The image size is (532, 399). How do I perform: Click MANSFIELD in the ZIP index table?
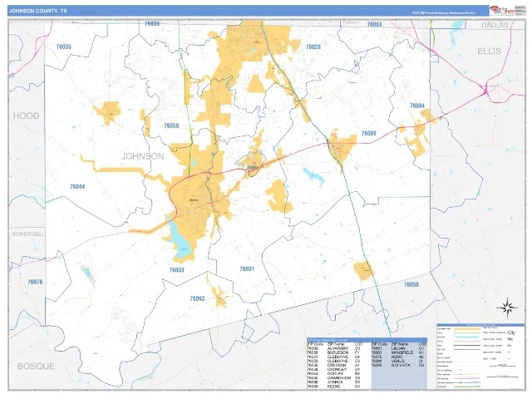[x=402, y=352]
